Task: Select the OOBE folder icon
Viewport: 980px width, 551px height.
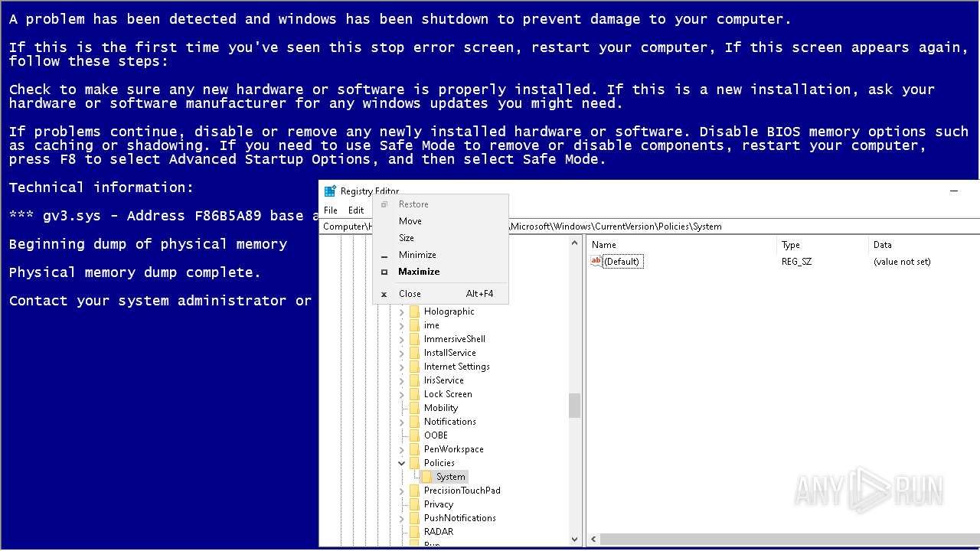Action: tap(414, 435)
